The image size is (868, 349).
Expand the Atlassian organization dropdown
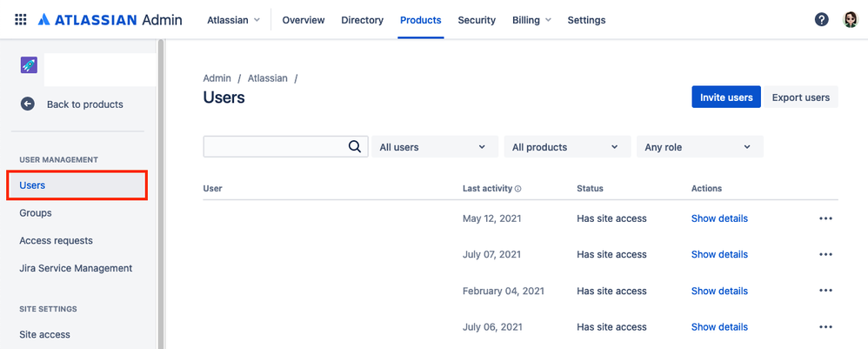(234, 20)
